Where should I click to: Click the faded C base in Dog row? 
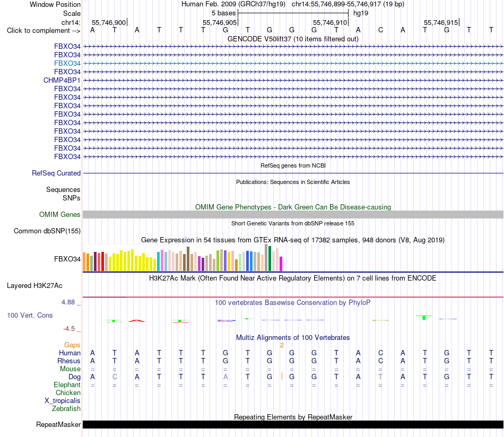click(115, 377)
